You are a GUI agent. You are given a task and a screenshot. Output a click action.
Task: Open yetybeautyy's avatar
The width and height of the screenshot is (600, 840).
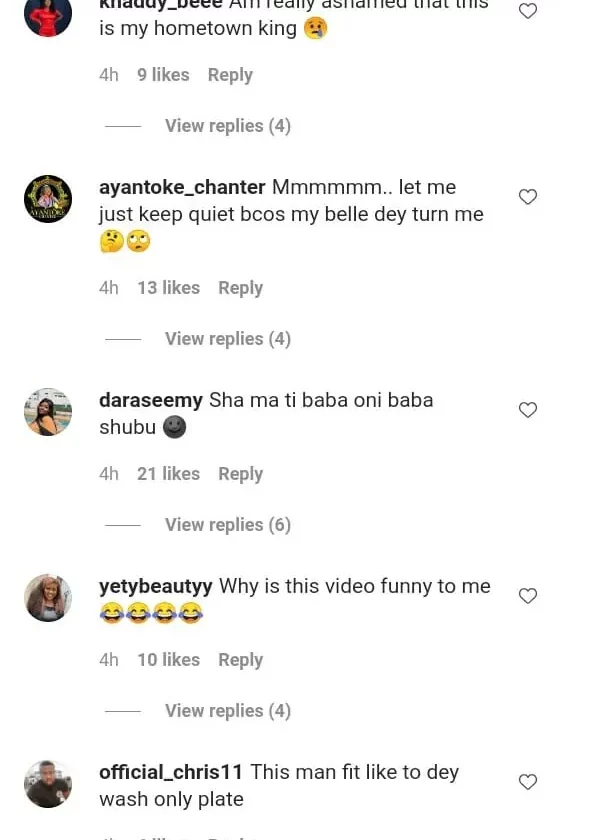[48, 598]
